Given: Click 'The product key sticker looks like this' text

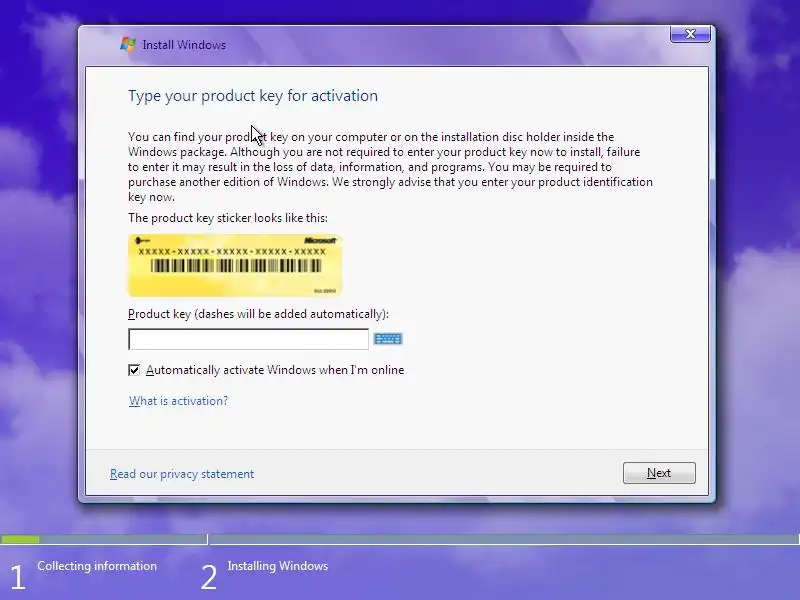Looking at the screenshot, I should (x=228, y=218).
